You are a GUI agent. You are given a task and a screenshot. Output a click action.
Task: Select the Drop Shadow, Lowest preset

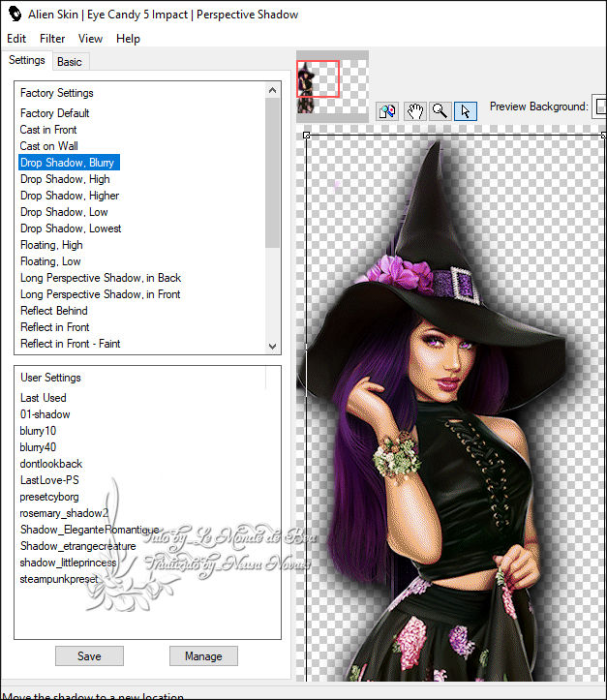coord(71,228)
